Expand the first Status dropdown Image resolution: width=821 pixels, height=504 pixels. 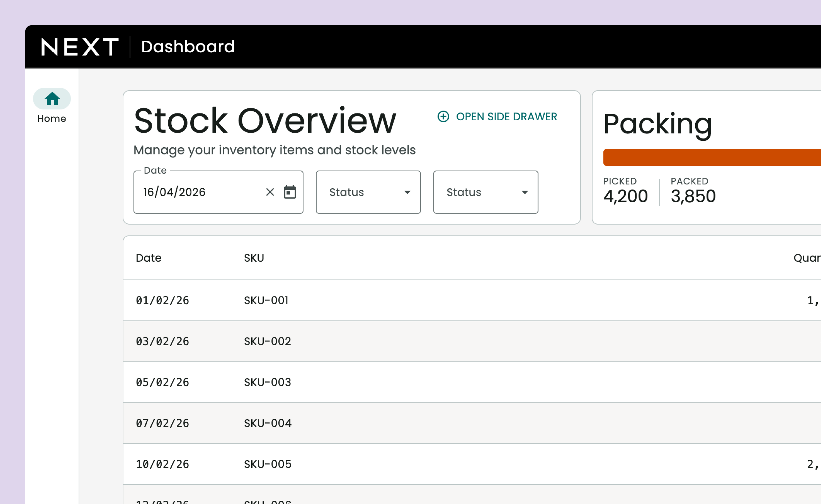click(x=368, y=192)
